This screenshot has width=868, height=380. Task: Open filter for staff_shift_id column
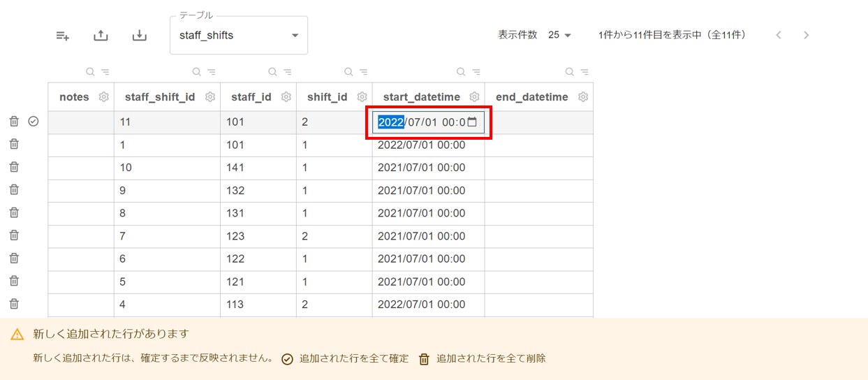point(211,72)
